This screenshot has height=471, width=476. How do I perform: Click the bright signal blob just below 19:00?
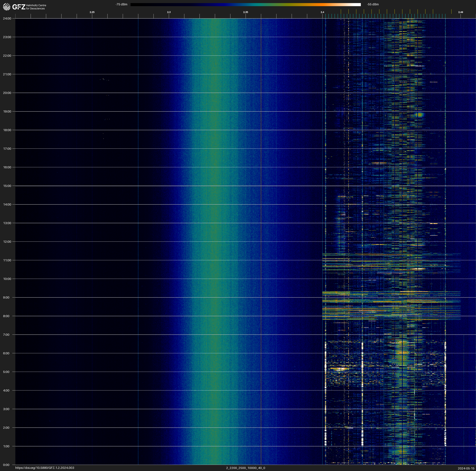pyautogui.click(x=420, y=115)
